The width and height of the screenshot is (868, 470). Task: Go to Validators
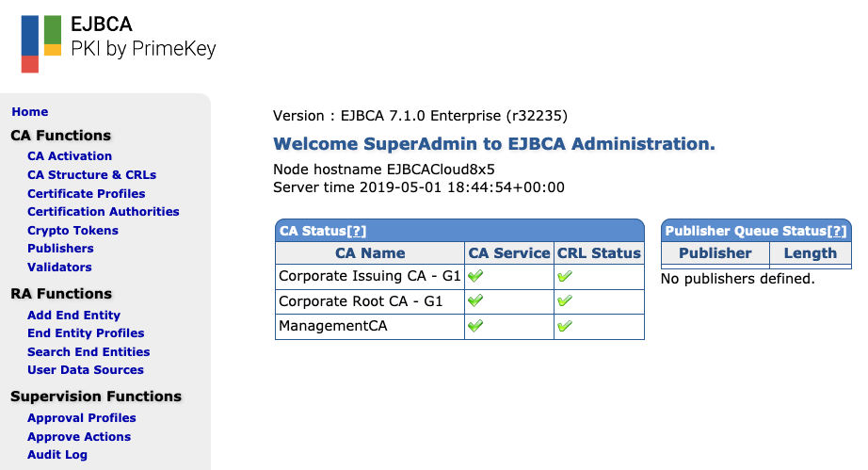pos(59,267)
